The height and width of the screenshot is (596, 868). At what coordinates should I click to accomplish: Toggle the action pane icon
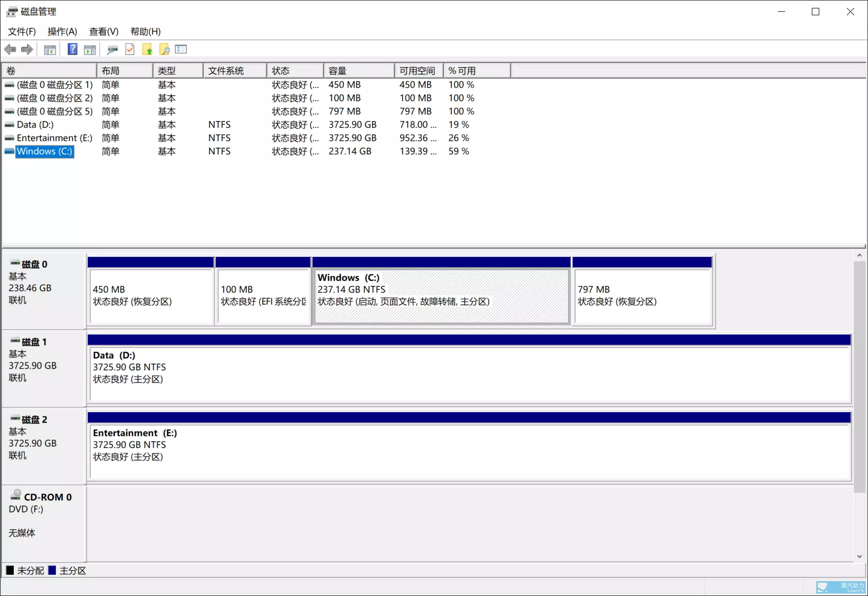90,49
